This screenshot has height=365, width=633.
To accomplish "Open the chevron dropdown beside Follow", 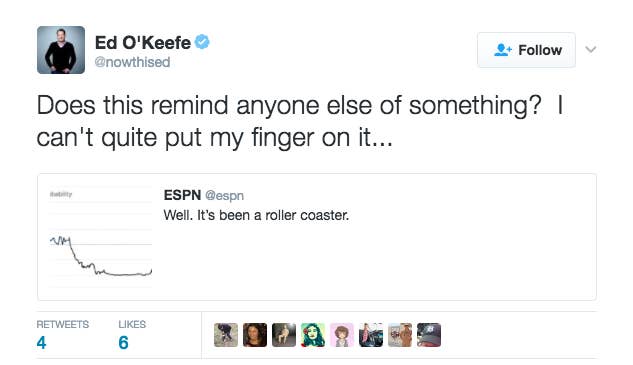I will point(591,50).
